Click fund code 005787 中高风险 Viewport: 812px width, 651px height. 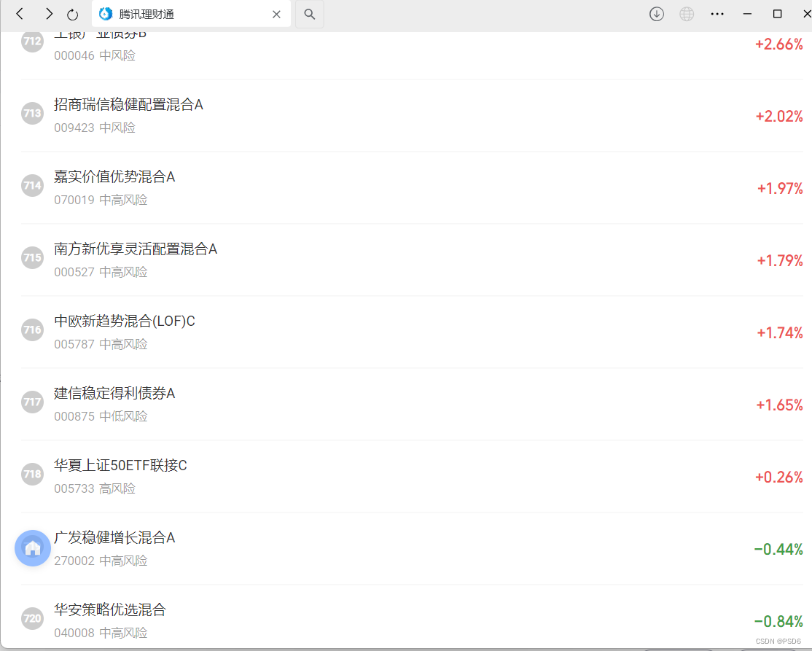pos(101,344)
